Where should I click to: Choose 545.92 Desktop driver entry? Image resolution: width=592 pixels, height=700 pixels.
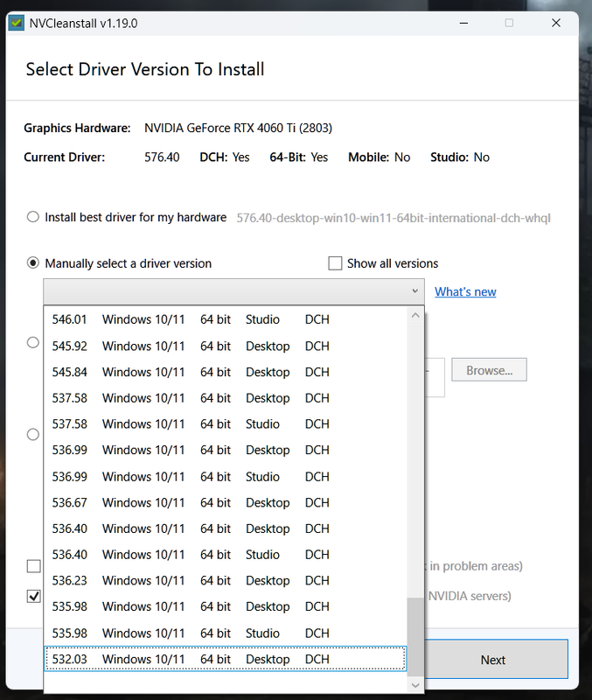pyautogui.click(x=226, y=346)
